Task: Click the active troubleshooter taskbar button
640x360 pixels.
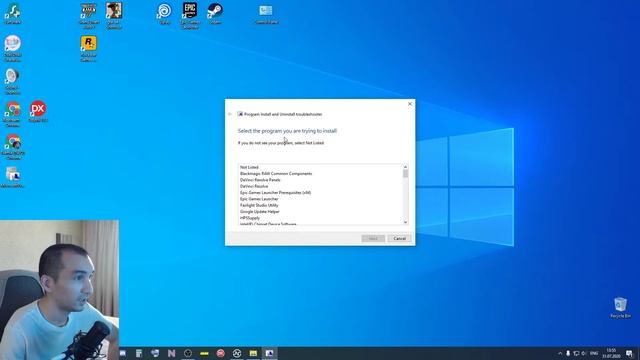Action: 269,353
